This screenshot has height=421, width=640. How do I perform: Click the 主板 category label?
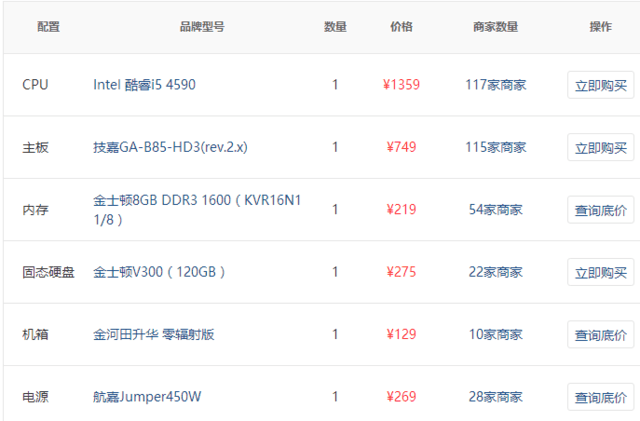tap(35, 147)
